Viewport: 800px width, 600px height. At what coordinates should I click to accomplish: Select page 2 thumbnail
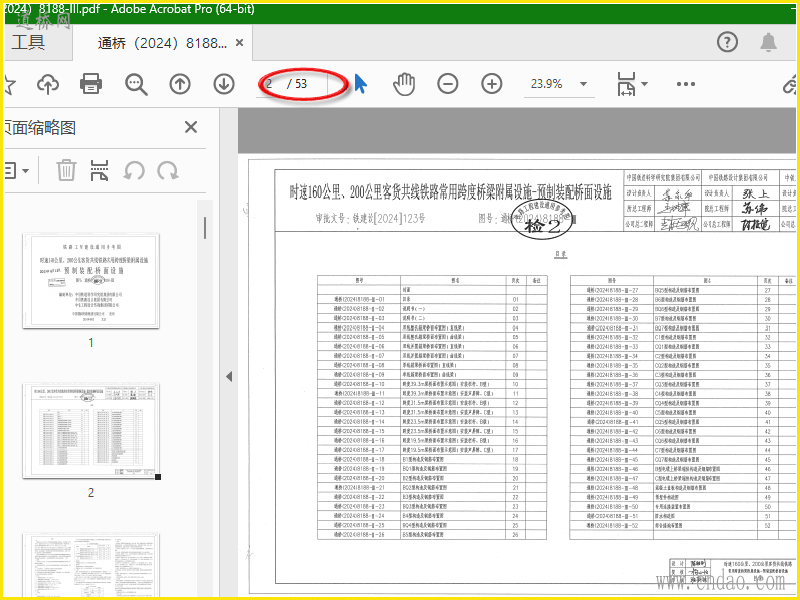(91, 430)
